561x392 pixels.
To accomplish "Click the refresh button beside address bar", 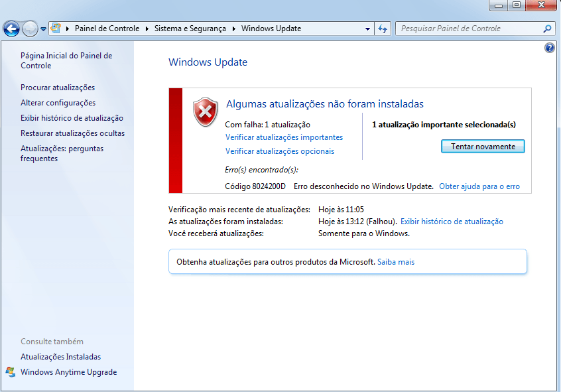I will pos(383,29).
